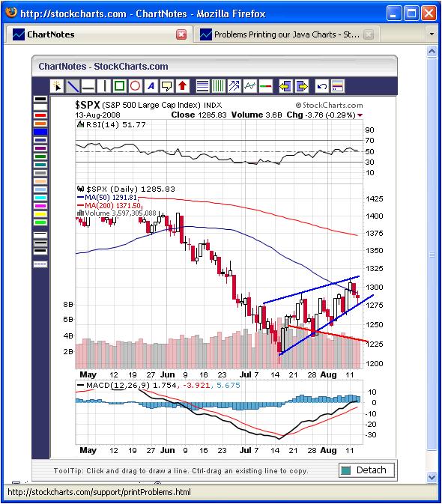Image resolution: width=442 pixels, height=504 pixels.
Task: Set line thickness to thick
Action: pyautogui.click(x=40, y=252)
